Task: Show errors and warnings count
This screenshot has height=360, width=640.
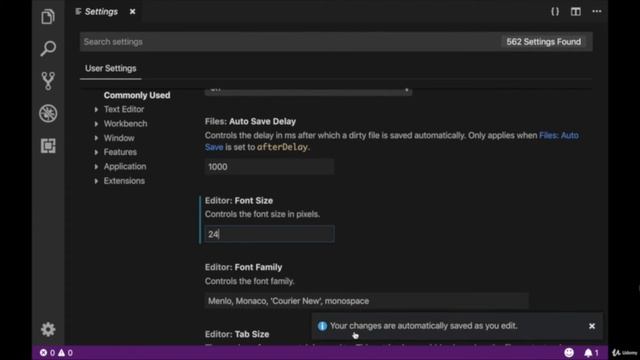Action: tap(56, 353)
